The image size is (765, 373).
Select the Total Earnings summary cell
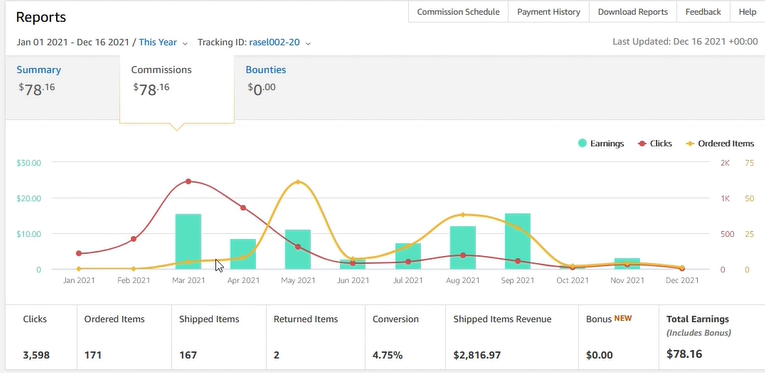tap(712, 337)
